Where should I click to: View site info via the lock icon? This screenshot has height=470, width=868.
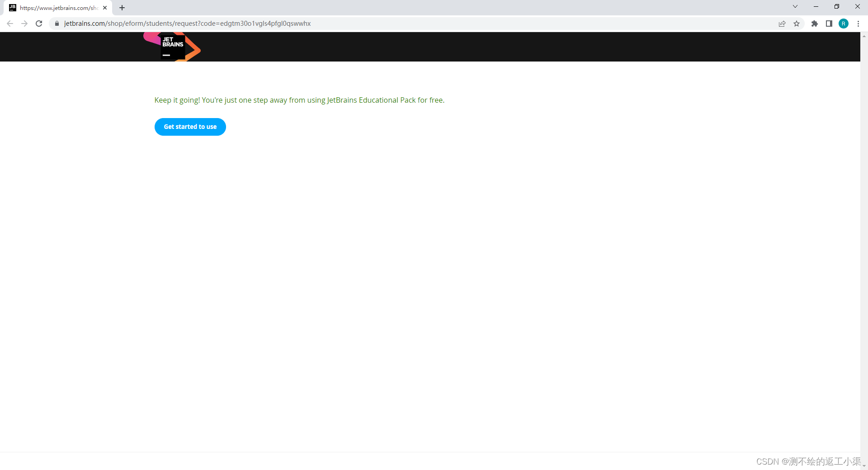(57, 24)
